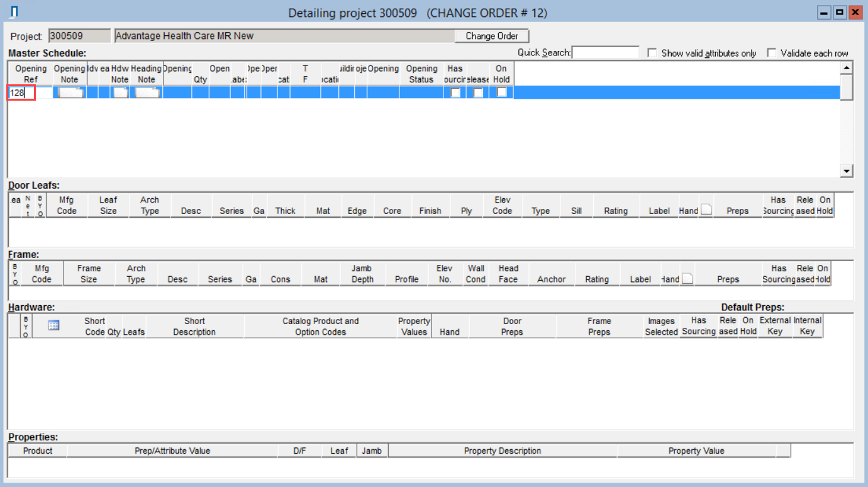The height and width of the screenshot is (487, 868).
Task: Click into the Quick Search field
Action: [606, 53]
